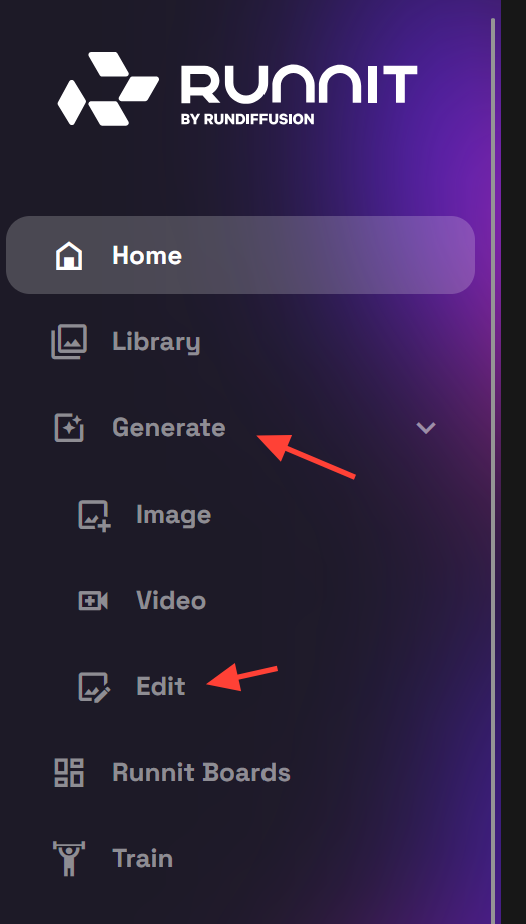Image resolution: width=526 pixels, height=924 pixels.
Task: Click the Generate sparkle icon
Action: tap(69, 427)
